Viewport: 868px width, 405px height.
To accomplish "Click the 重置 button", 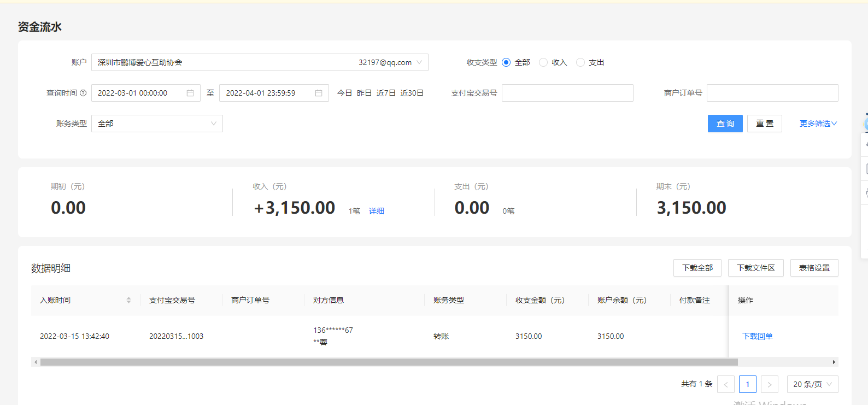I will click(765, 124).
